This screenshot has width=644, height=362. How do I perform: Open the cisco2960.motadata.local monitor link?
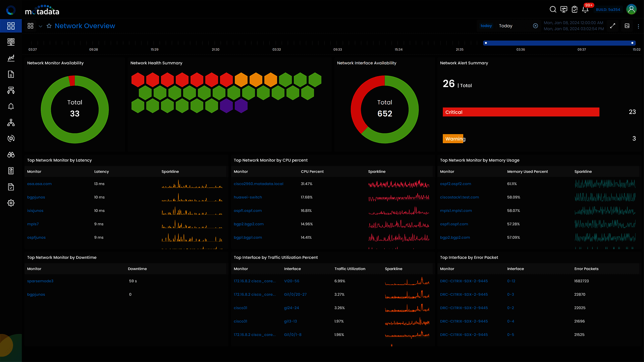(258, 184)
